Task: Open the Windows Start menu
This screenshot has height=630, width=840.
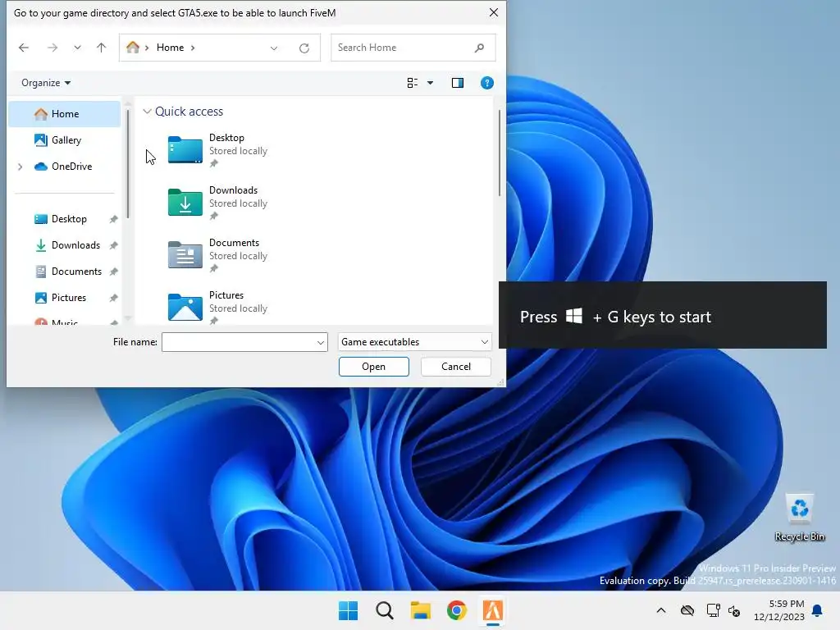Action: [x=348, y=610]
